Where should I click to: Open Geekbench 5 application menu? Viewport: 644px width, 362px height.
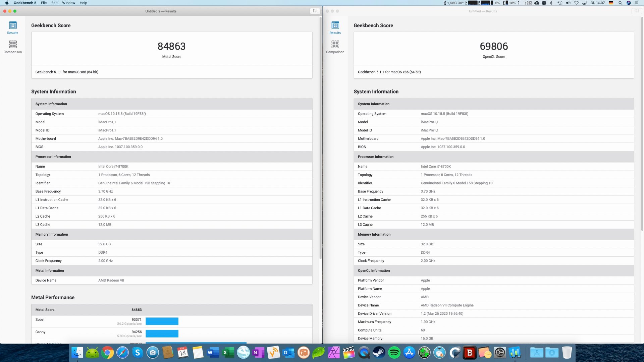click(x=25, y=3)
